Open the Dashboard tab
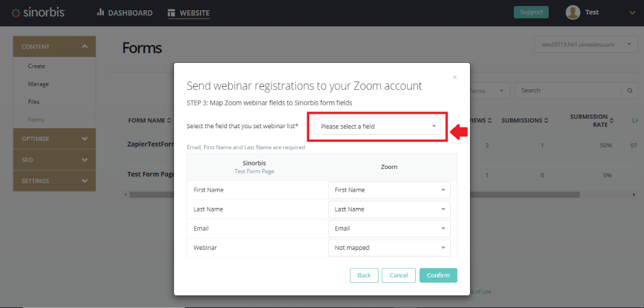 click(x=125, y=13)
